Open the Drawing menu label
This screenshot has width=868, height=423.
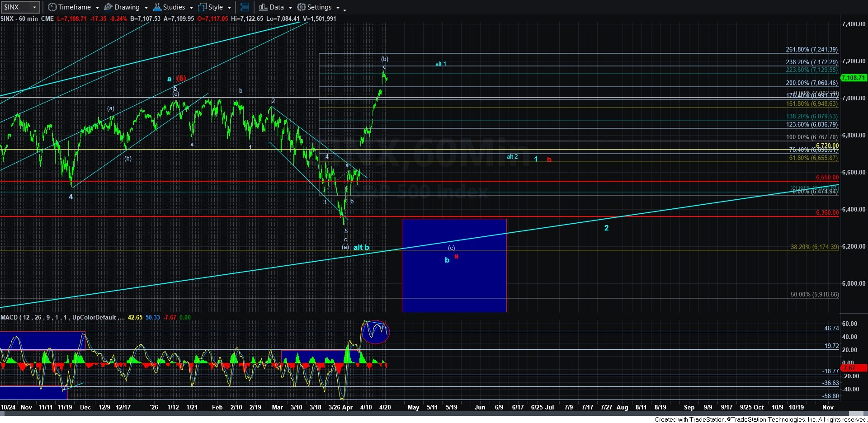point(127,7)
